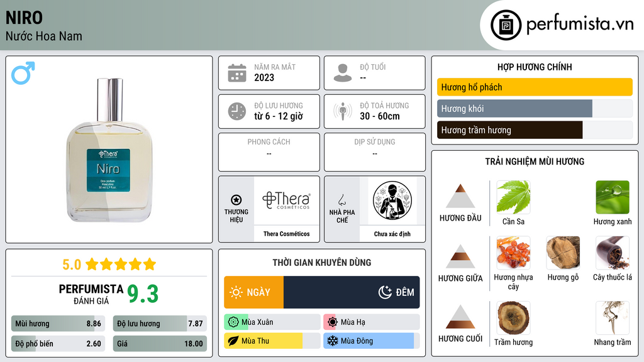Click the dark Đêm nighttime segment
The width and height of the screenshot is (644, 362).
[352, 292]
